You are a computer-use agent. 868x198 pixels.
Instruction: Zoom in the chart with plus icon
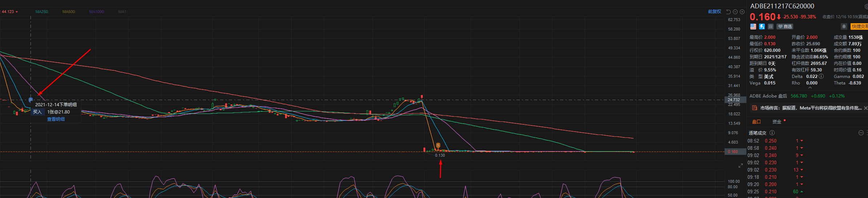click(742, 12)
